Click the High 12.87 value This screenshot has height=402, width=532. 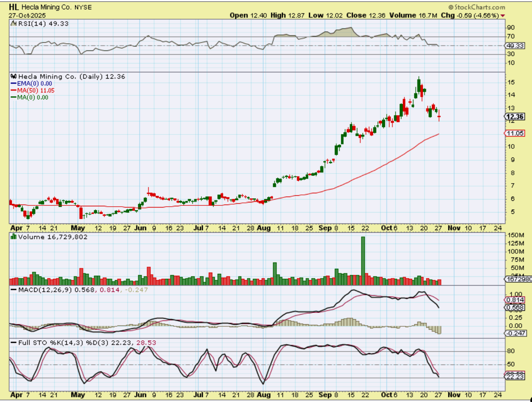click(x=287, y=15)
